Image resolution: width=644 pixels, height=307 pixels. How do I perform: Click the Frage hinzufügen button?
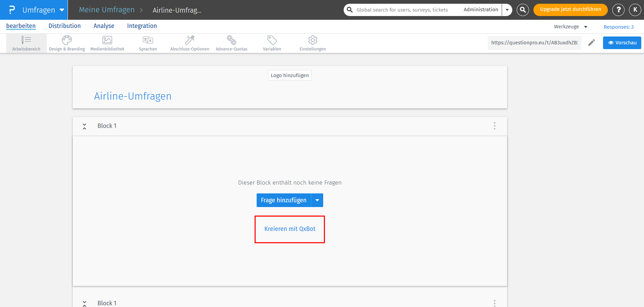coord(284,200)
